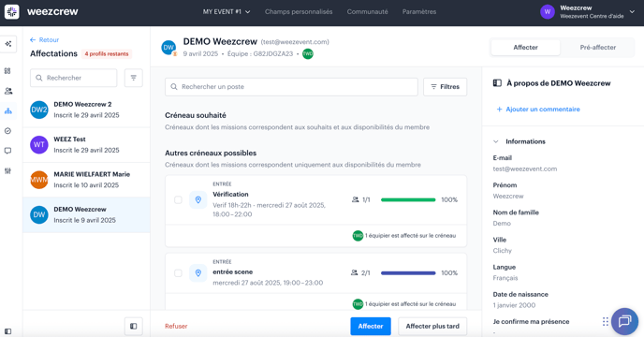This screenshot has width=644, height=337.
Task: Click the green team badge in header
Action: pos(308,54)
